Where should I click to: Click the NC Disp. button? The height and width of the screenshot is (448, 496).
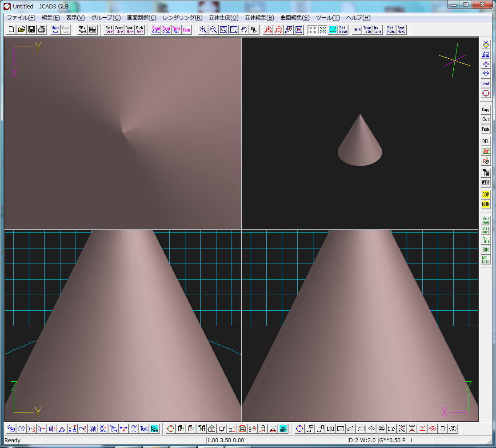486,260
